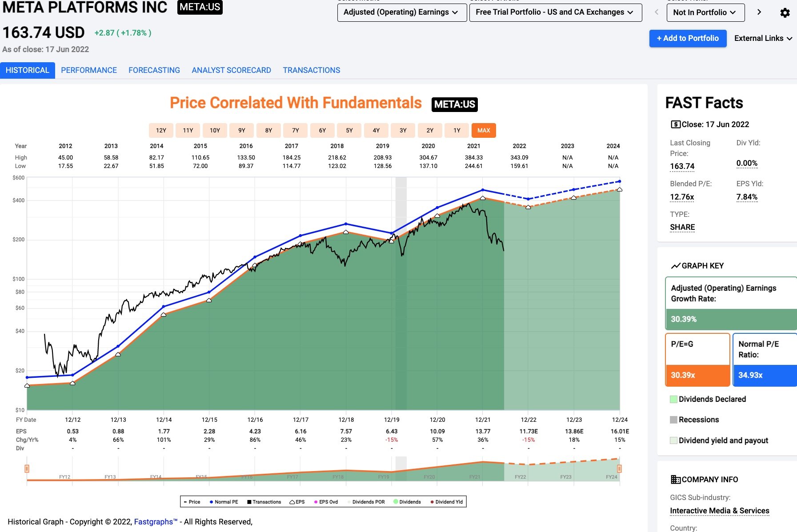
Task: Go to next stock with right arrow
Action: coord(759,12)
